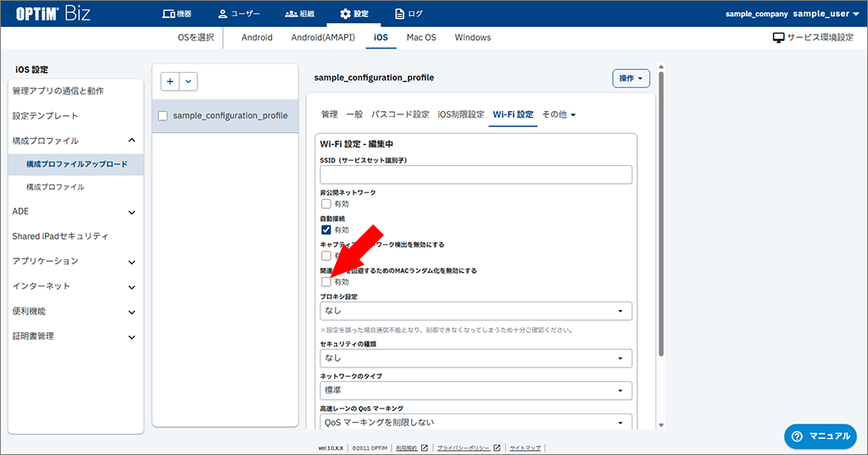The width and height of the screenshot is (868, 455).
Task: Open サービス環境設定 service environment settings
Action: [x=813, y=37]
